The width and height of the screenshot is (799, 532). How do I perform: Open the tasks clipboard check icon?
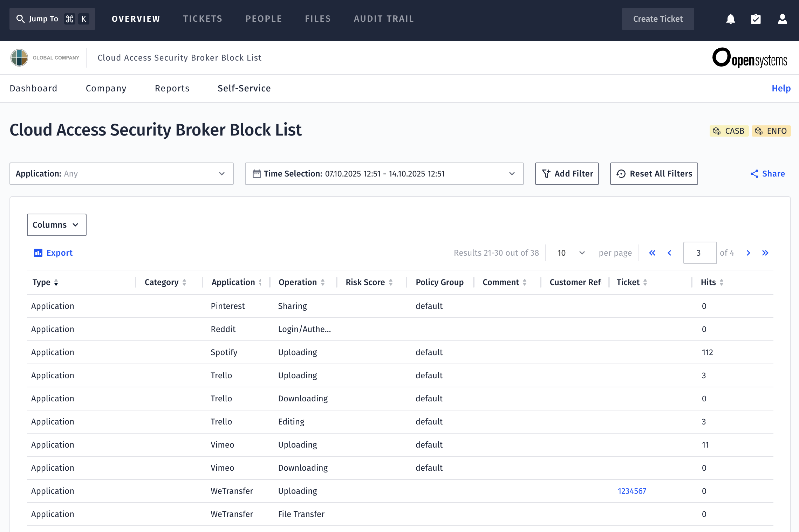[x=756, y=19]
